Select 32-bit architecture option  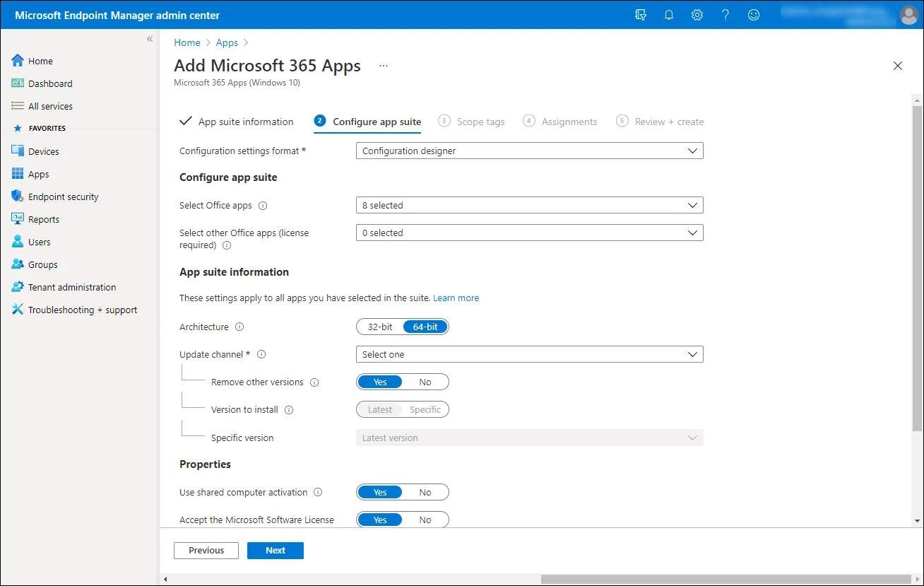point(380,327)
